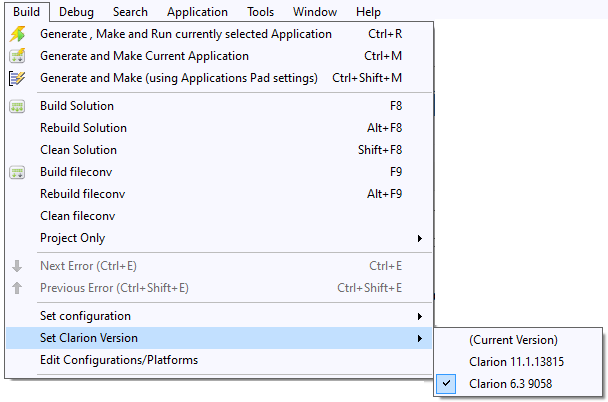Click the Build Solution icon

[x=17, y=106]
